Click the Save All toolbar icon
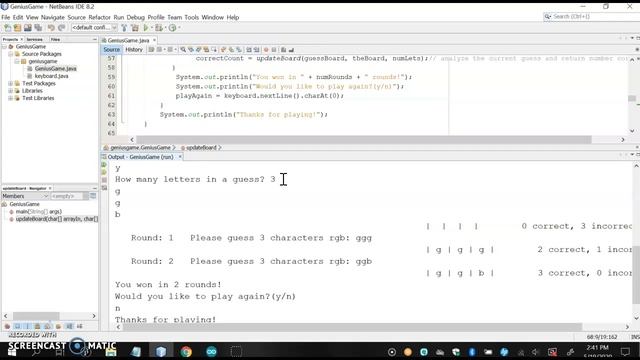The height and width of the screenshot is (360, 640). coord(38,28)
